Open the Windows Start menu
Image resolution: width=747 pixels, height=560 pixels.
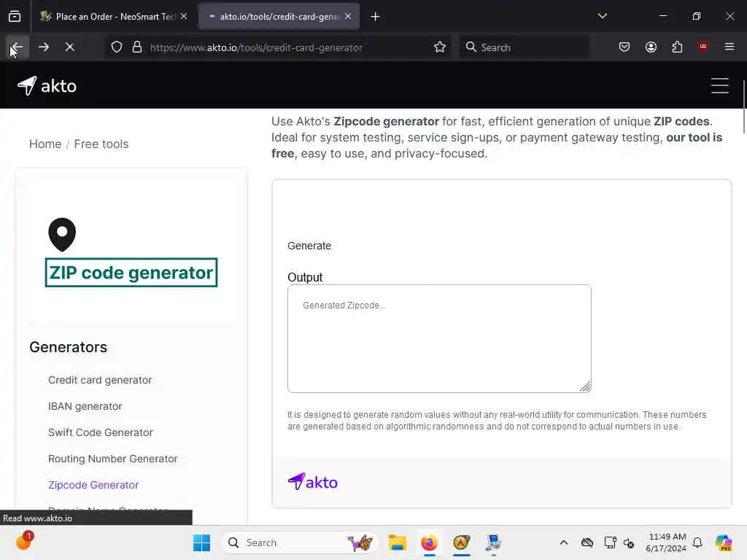coord(201,542)
